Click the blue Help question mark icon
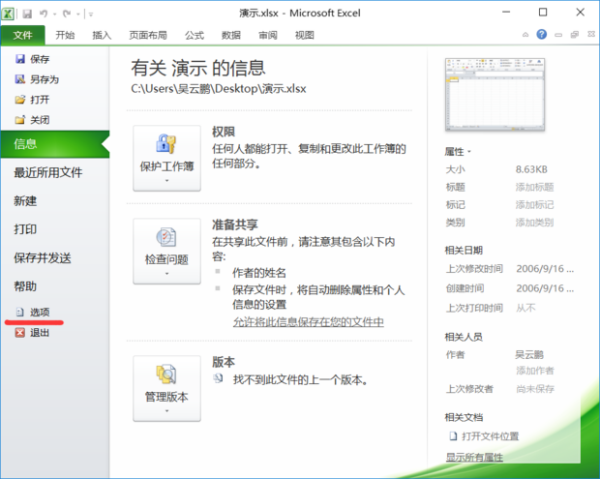The width and height of the screenshot is (600, 479). 541,34
